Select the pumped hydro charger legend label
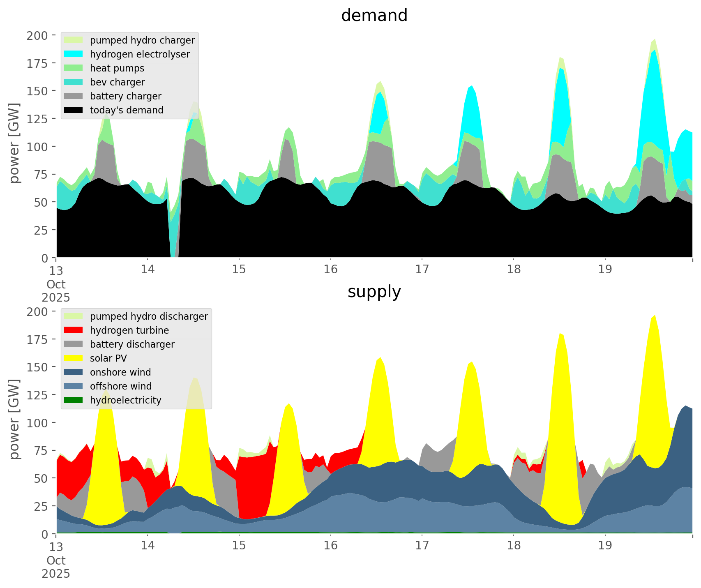 click(x=142, y=40)
